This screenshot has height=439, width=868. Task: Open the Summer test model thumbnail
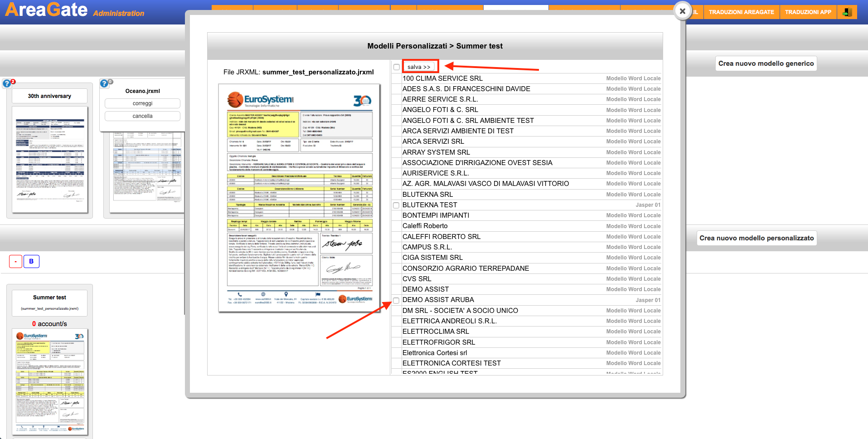coord(50,382)
